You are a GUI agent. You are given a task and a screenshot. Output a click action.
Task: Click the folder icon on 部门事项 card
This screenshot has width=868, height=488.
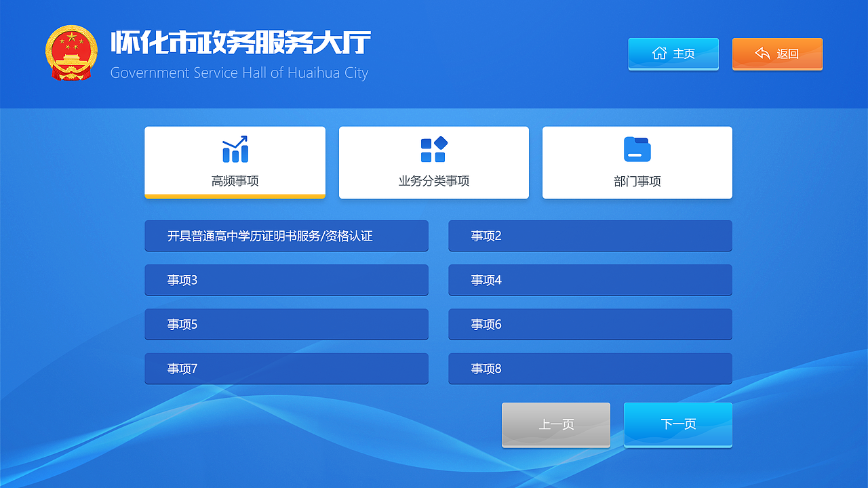pyautogui.click(x=637, y=148)
